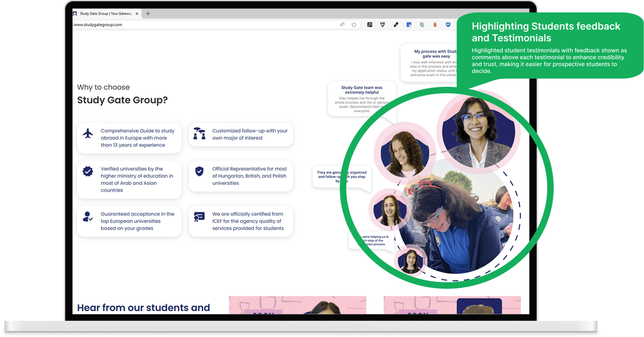This screenshot has width=644, height=337.
Task: Close the Study Gate Group browser tab
Action: [137, 13]
